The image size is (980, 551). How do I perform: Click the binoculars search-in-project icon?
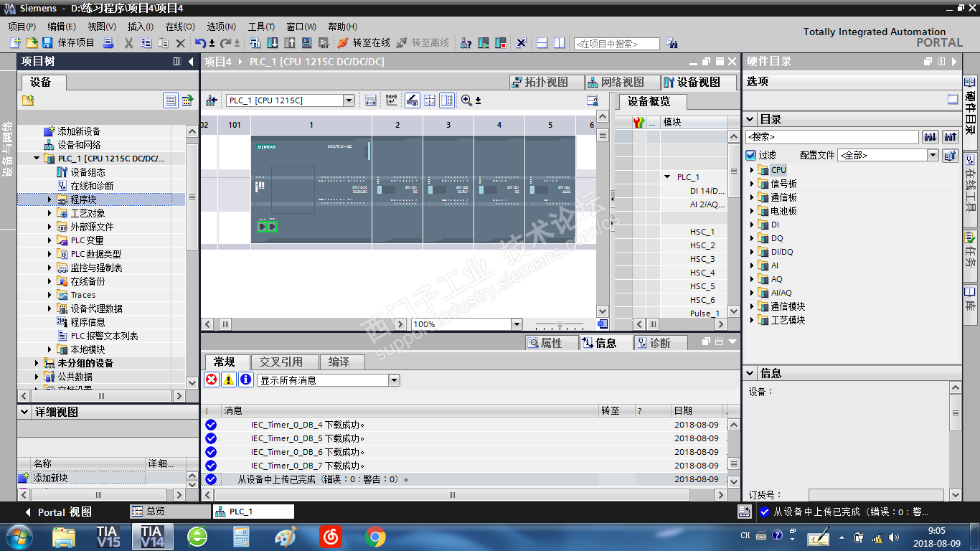pos(672,43)
